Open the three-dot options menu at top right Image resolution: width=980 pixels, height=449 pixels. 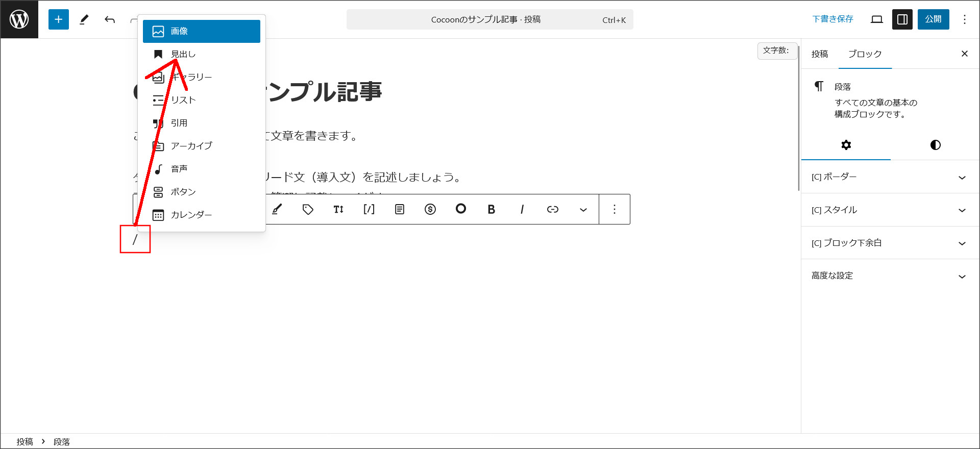pos(965,19)
